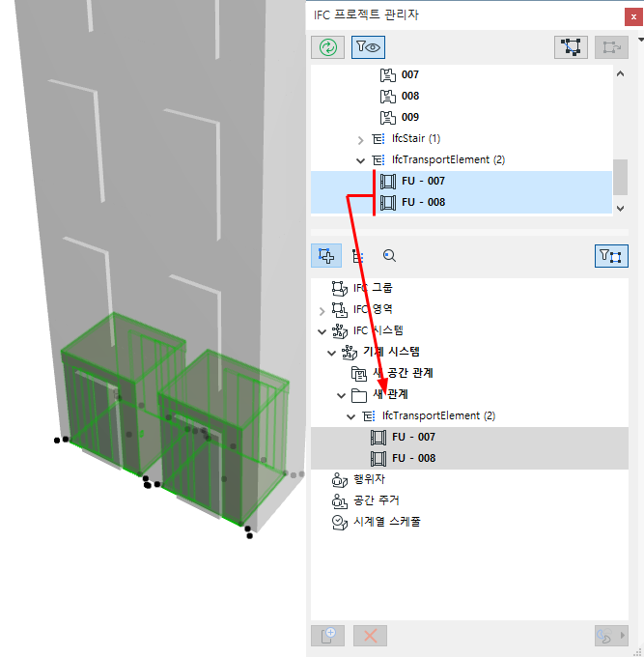Click the new item button at bottom

pos(328,636)
